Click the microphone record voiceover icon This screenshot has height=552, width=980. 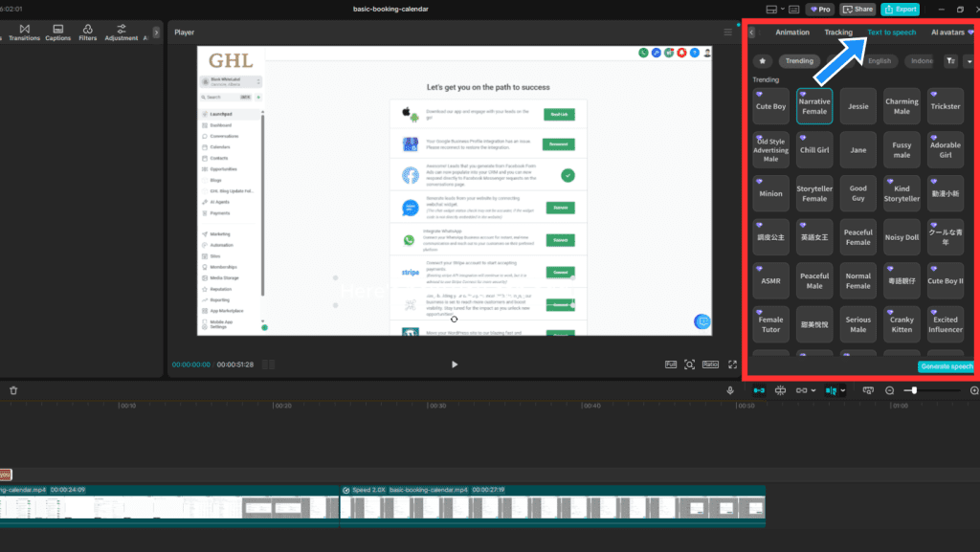[730, 390]
